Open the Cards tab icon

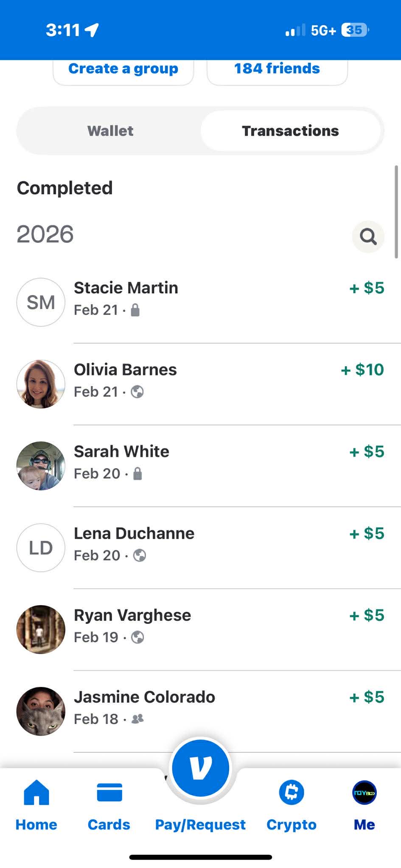pyautogui.click(x=109, y=793)
